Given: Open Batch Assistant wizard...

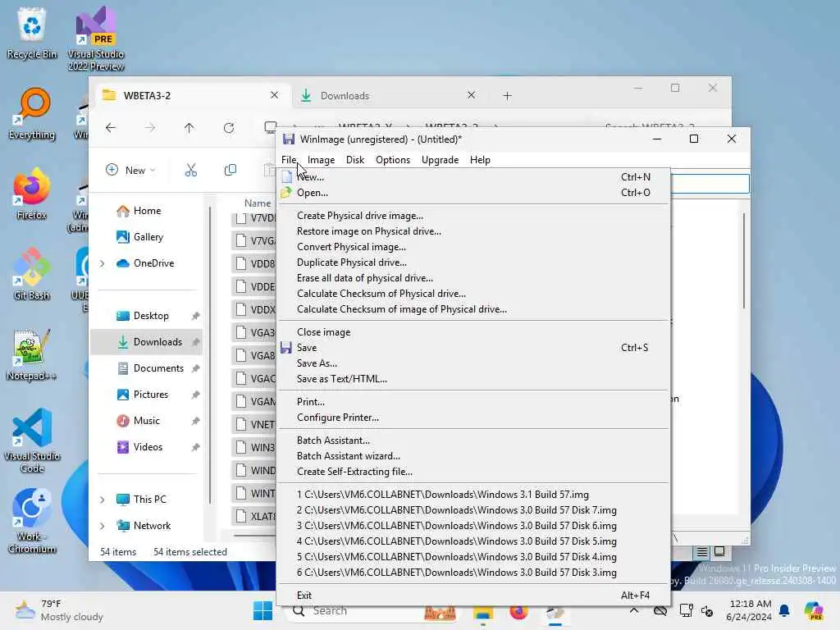Looking at the screenshot, I should [x=473, y=455].
